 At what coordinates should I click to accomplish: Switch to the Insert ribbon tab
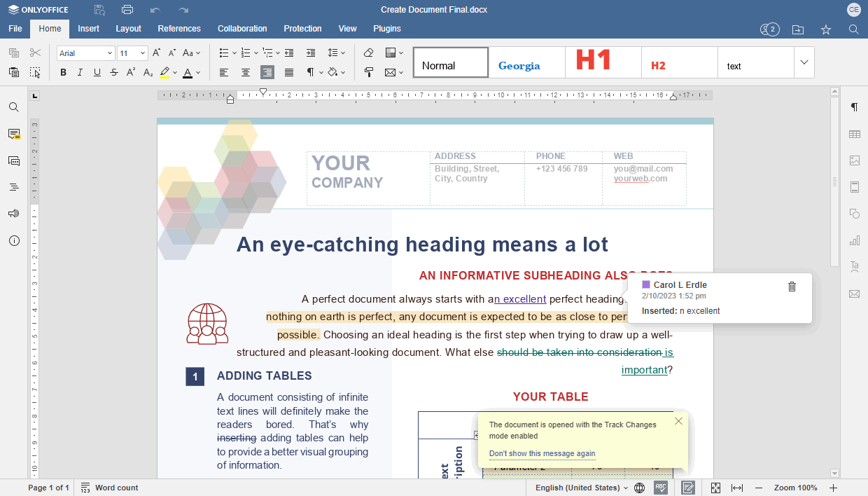click(88, 29)
